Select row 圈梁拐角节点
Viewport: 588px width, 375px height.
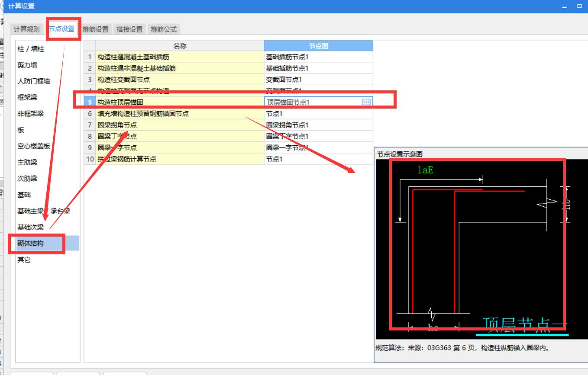[180, 125]
